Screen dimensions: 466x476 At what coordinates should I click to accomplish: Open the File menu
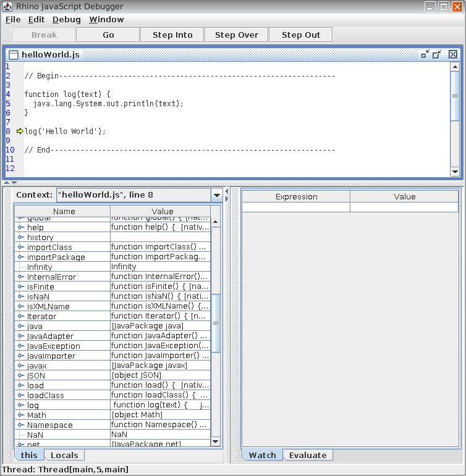(x=13, y=19)
